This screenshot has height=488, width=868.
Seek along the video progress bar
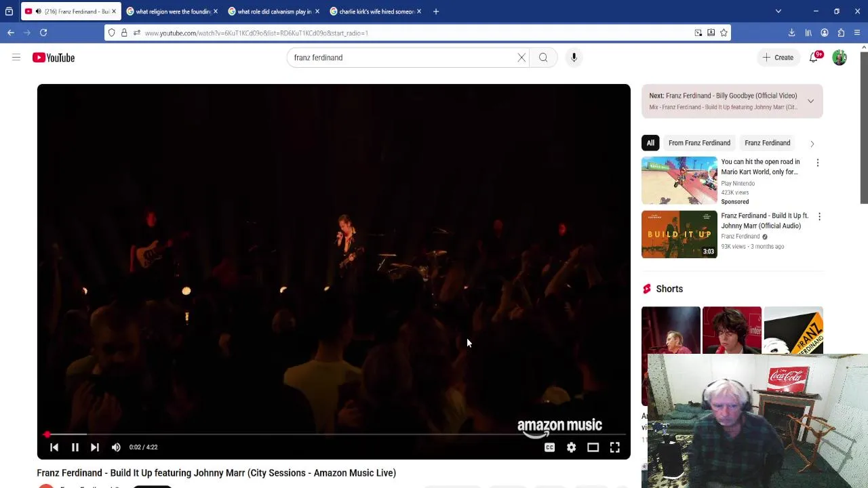334,434
